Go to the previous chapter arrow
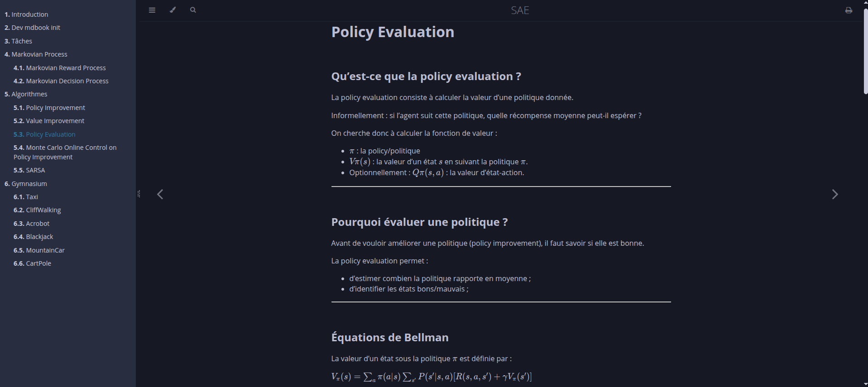Image resolution: width=868 pixels, height=387 pixels. pos(160,194)
